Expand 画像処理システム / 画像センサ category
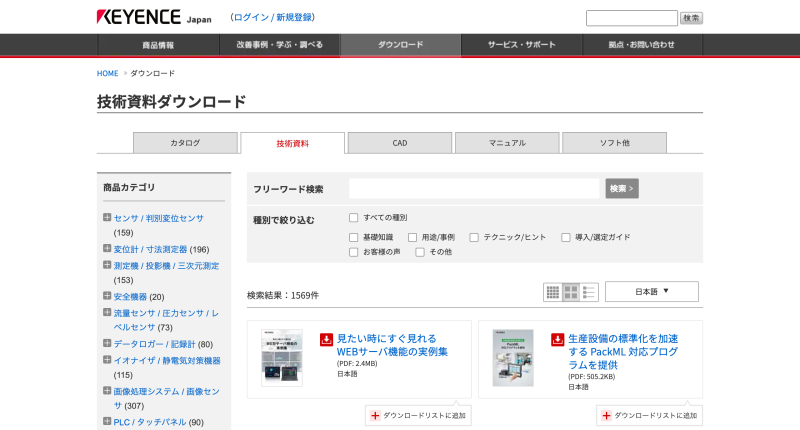The height and width of the screenshot is (430, 800). coord(107,391)
